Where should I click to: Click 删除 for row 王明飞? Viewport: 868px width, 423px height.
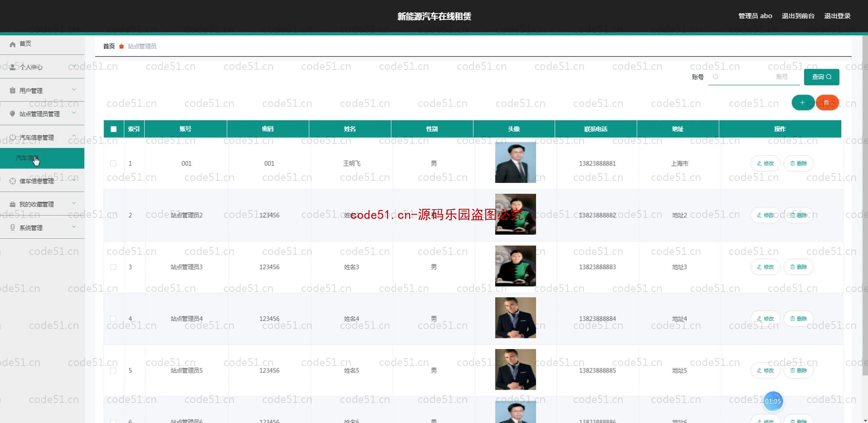coord(798,164)
